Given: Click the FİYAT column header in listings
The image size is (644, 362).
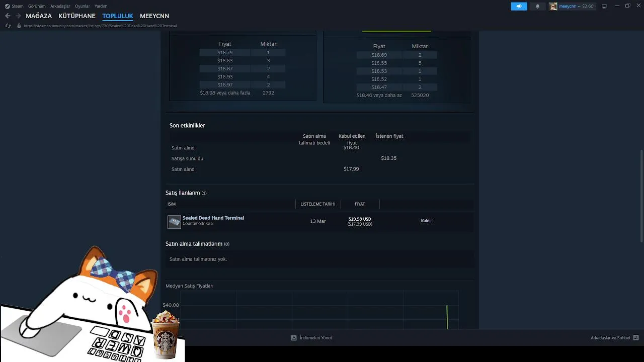Looking at the screenshot, I should 360,204.
